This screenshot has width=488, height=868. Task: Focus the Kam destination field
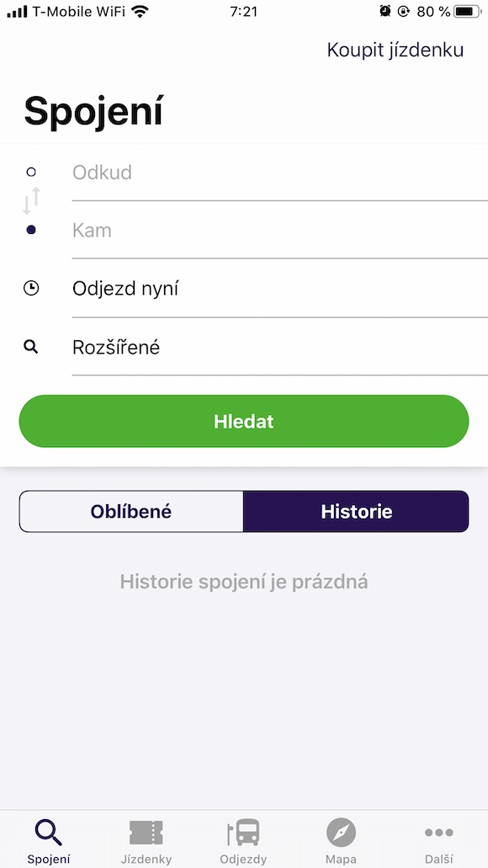click(280, 231)
